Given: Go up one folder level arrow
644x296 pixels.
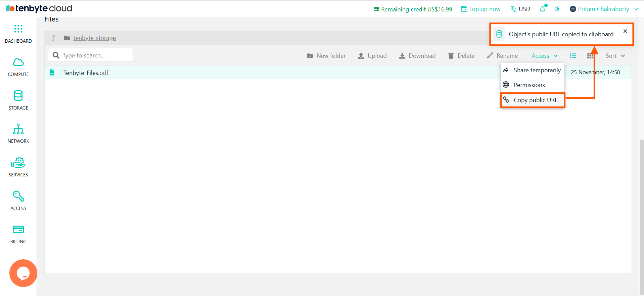Looking at the screenshot, I should 53,38.
